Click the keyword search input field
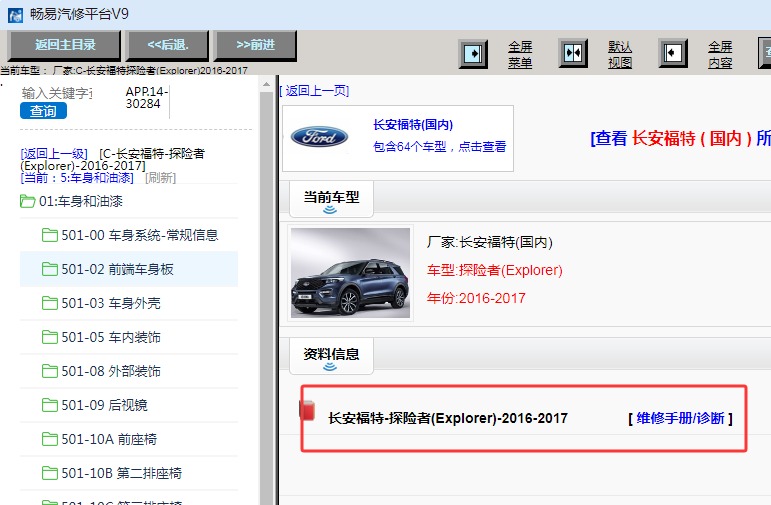Viewport: 771px width, 505px height. [58, 93]
